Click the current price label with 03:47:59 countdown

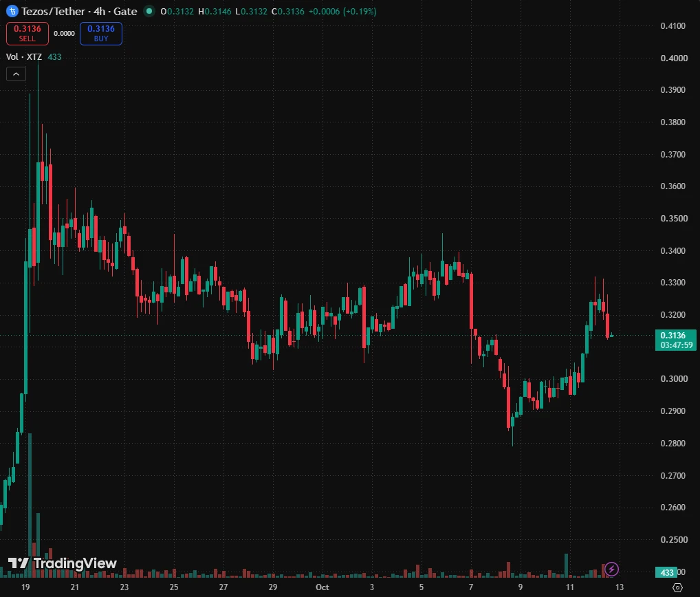coord(676,340)
